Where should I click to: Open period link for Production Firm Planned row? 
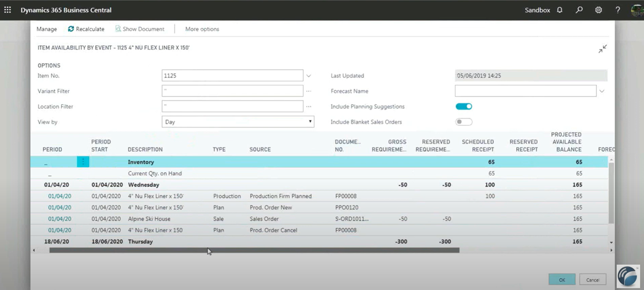click(60, 196)
